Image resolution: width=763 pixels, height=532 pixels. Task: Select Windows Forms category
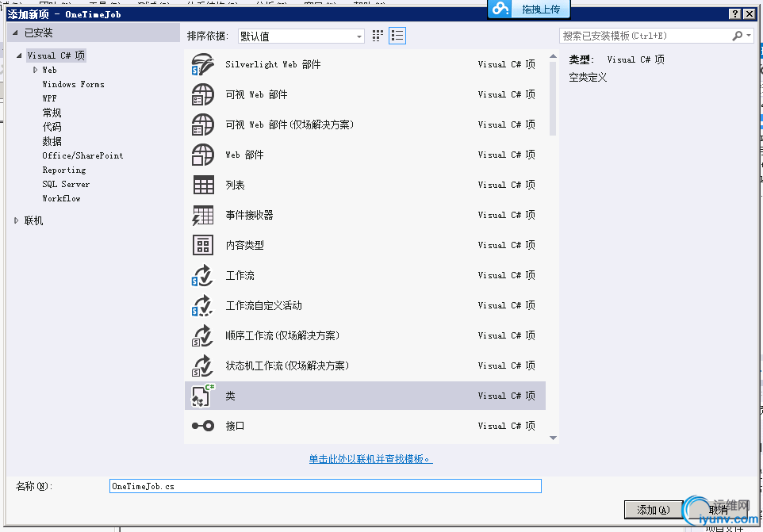pyautogui.click(x=73, y=84)
